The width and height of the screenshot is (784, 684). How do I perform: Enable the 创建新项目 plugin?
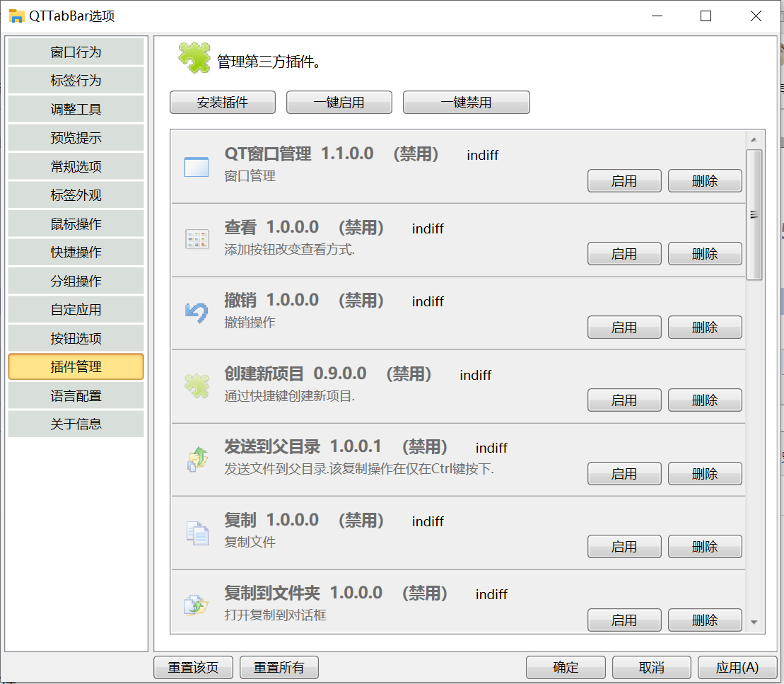coord(624,400)
